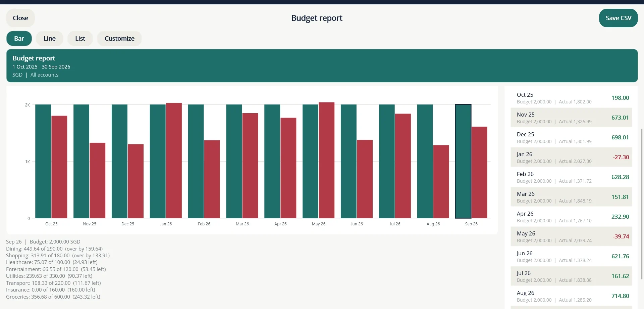Click the 'Apr 26' axis label under chart
Image resolution: width=644 pixels, height=309 pixels.
pos(280,224)
